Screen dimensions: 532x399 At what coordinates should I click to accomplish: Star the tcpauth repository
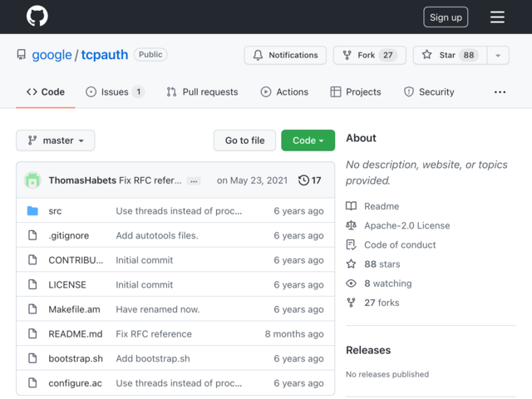click(450, 55)
